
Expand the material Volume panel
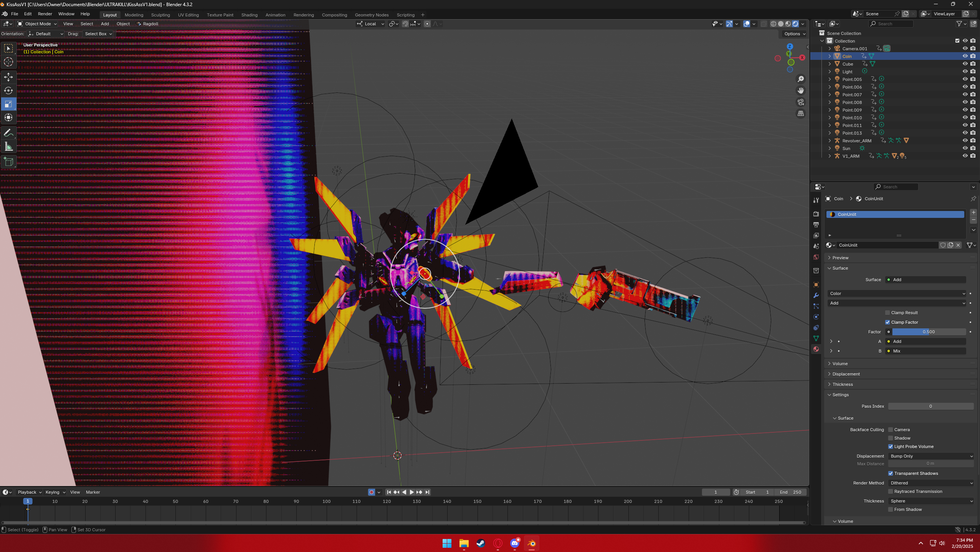(x=840, y=364)
